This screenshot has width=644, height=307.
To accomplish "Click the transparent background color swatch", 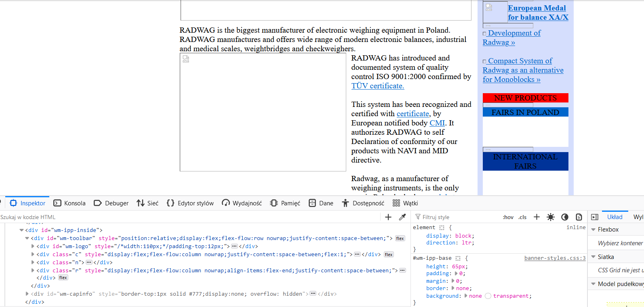I will 488,296.
